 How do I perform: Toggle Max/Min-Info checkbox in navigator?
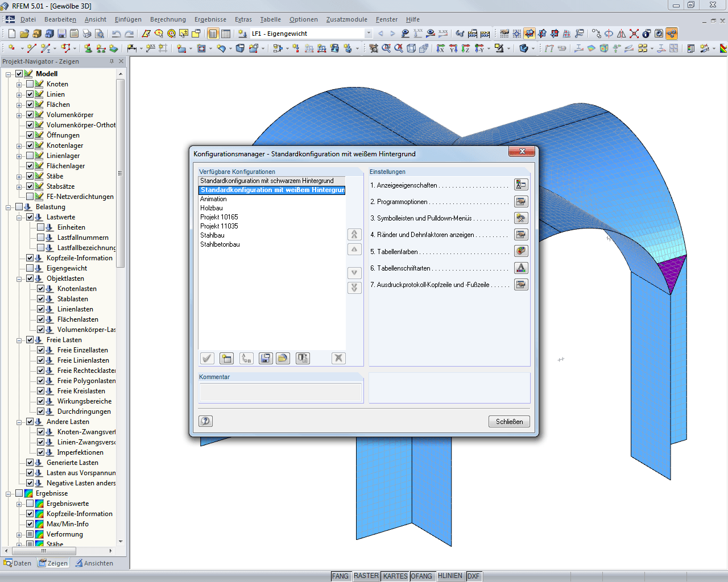(x=30, y=524)
